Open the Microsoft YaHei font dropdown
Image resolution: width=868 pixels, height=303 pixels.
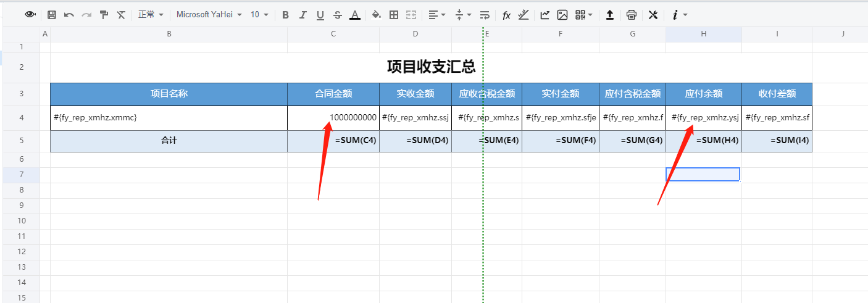[x=209, y=15]
